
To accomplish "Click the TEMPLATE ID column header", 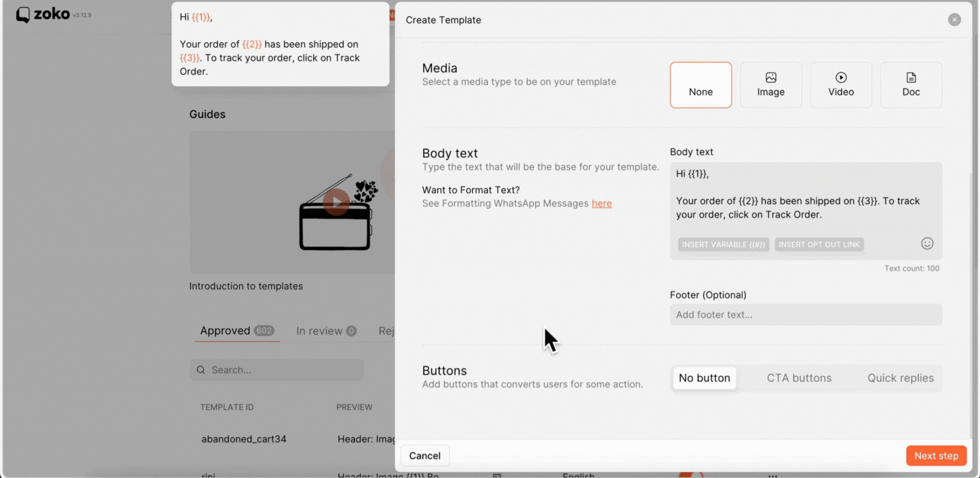I will pyautogui.click(x=227, y=407).
